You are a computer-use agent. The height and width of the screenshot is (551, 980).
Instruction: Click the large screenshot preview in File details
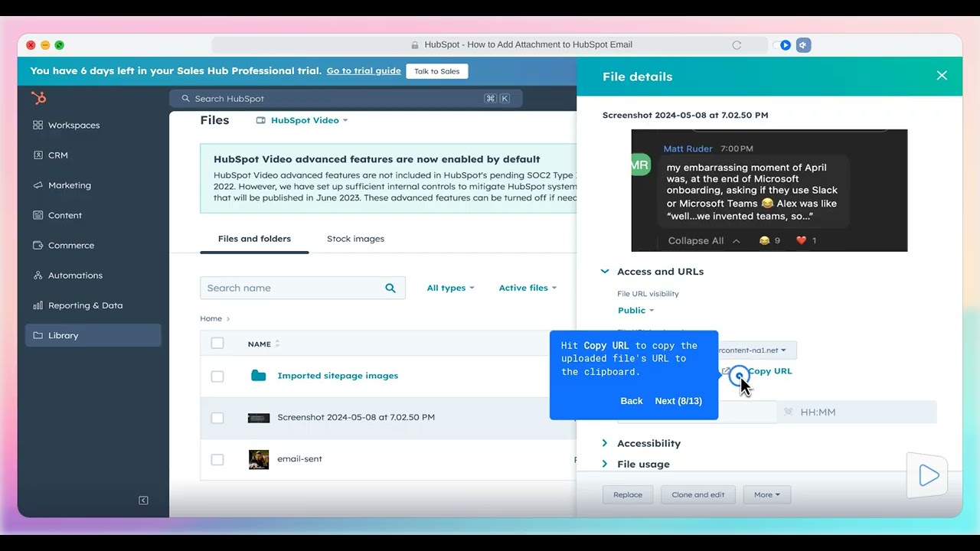pos(769,191)
